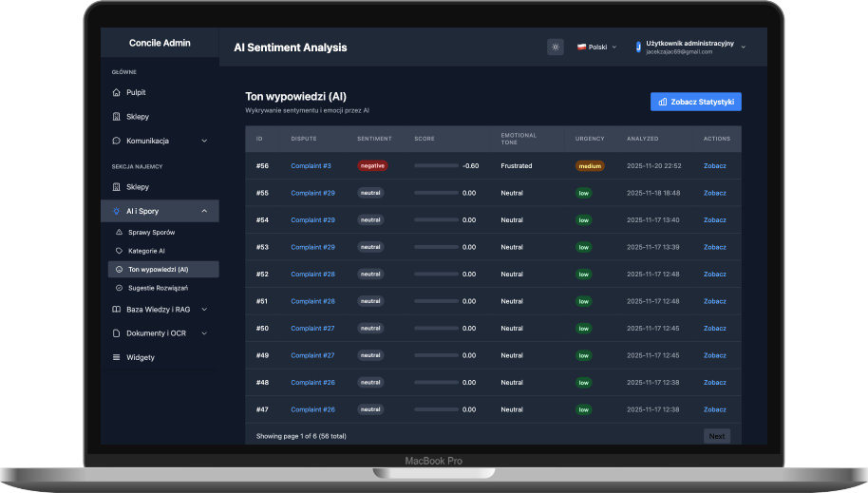868x493 pixels.
Task: Click the Kategorie AI tag icon
Action: click(119, 251)
